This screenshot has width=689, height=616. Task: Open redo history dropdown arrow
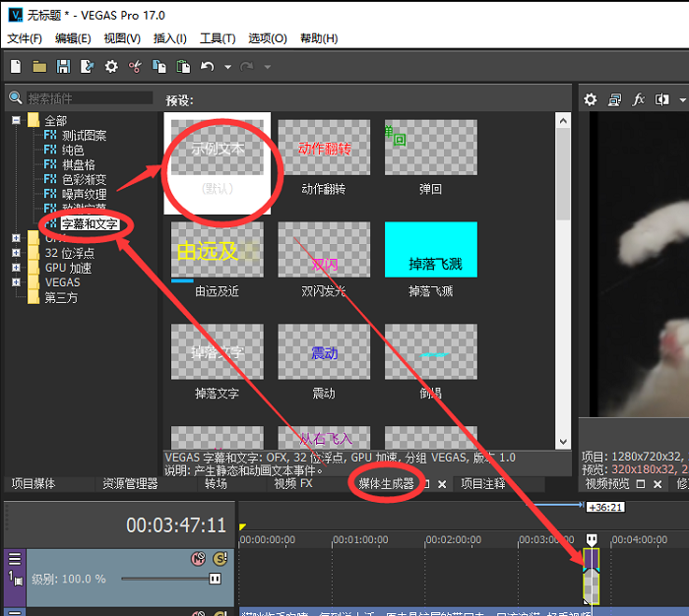point(267,67)
